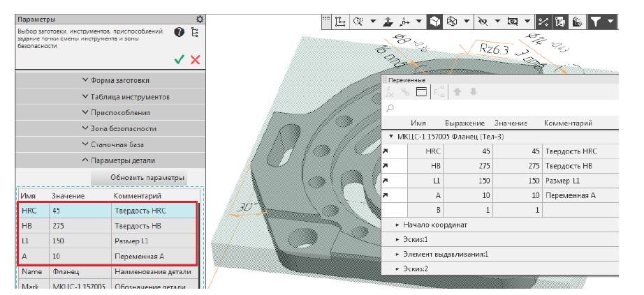644x295 pixels.
Task: Click the green checkmark to confirm parameters
Action: pos(180,60)
